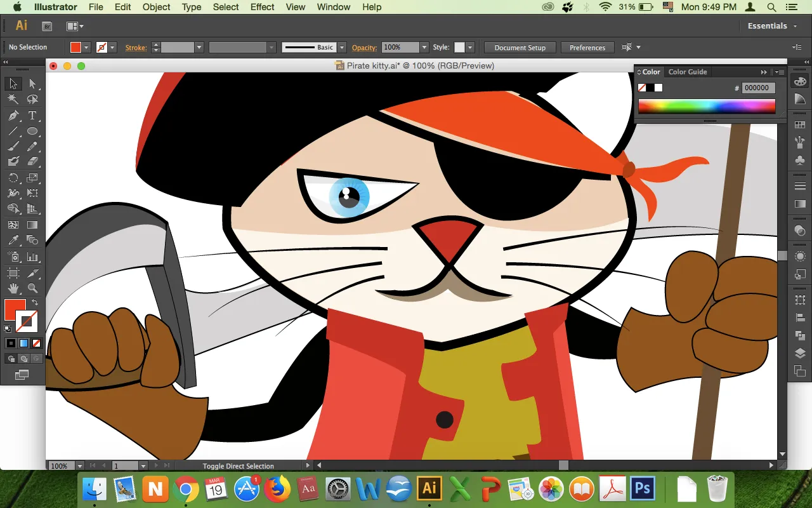Select the Eraser tool

[x=33, y=162]
